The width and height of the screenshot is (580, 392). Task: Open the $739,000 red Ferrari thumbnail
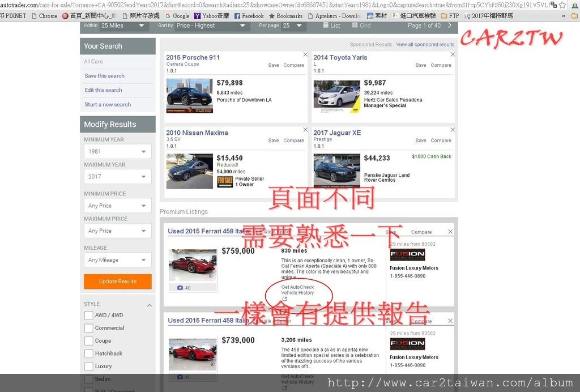(193, 354)
